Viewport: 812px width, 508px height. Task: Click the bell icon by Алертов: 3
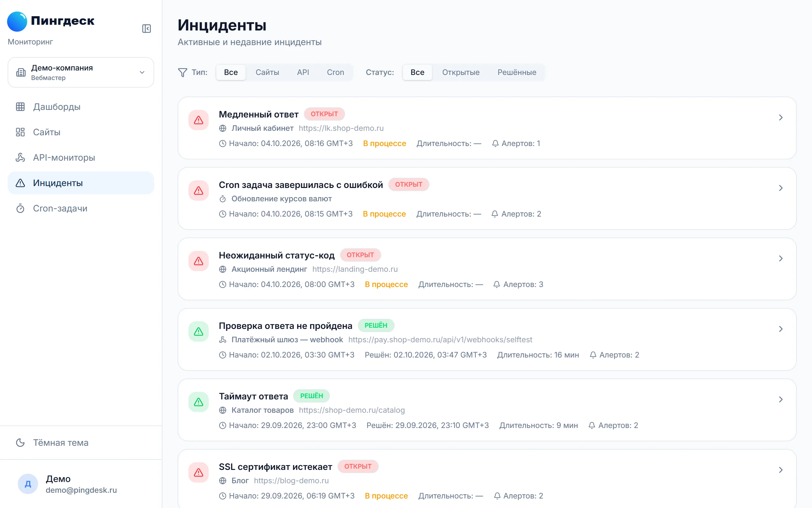click(x=497, y=284)
